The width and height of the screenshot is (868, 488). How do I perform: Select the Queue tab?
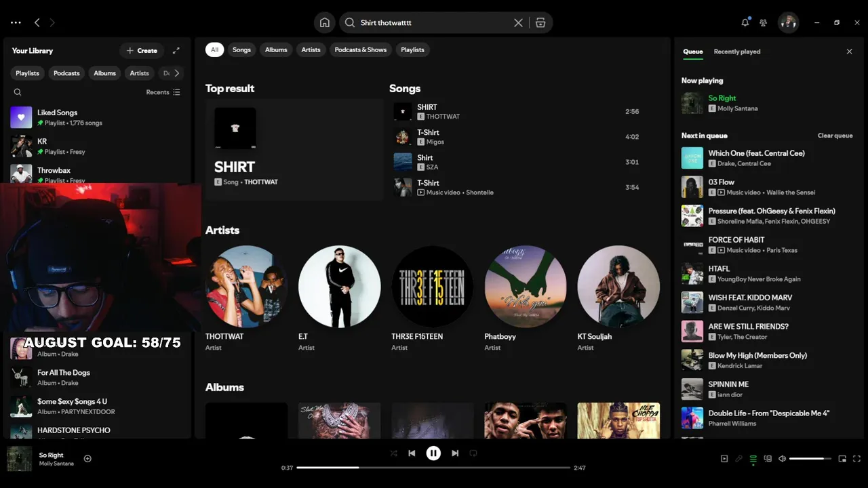point(692,52)
